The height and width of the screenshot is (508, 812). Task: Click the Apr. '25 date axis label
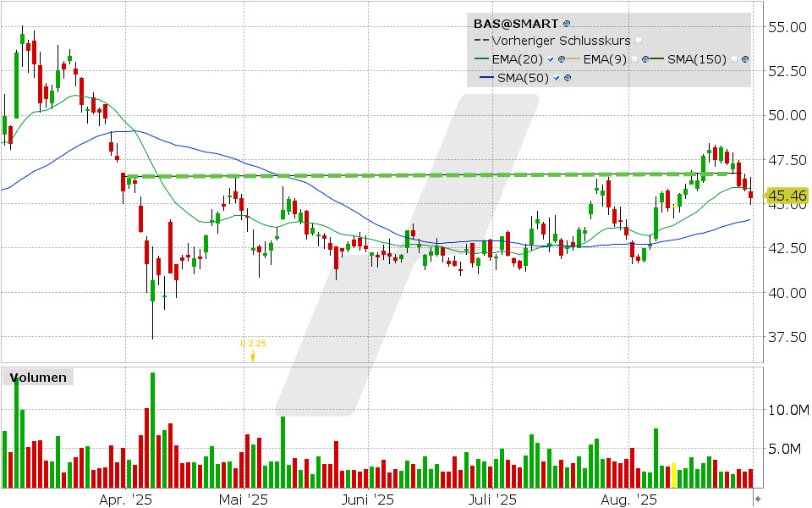pos(126,500)
